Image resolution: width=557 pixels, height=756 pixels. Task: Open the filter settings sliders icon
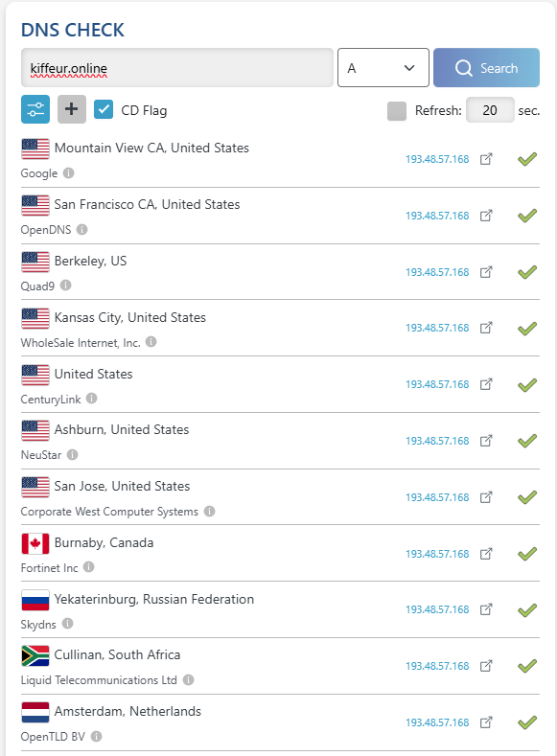pos(35,109)
